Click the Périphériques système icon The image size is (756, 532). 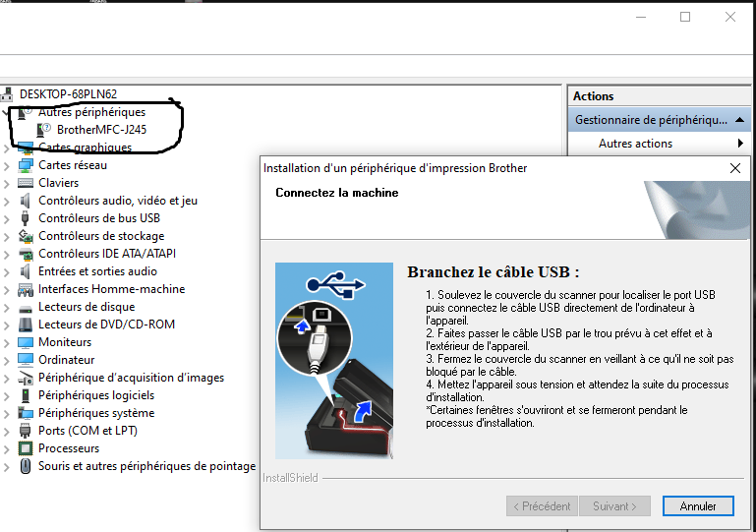(x=26, y=413)
